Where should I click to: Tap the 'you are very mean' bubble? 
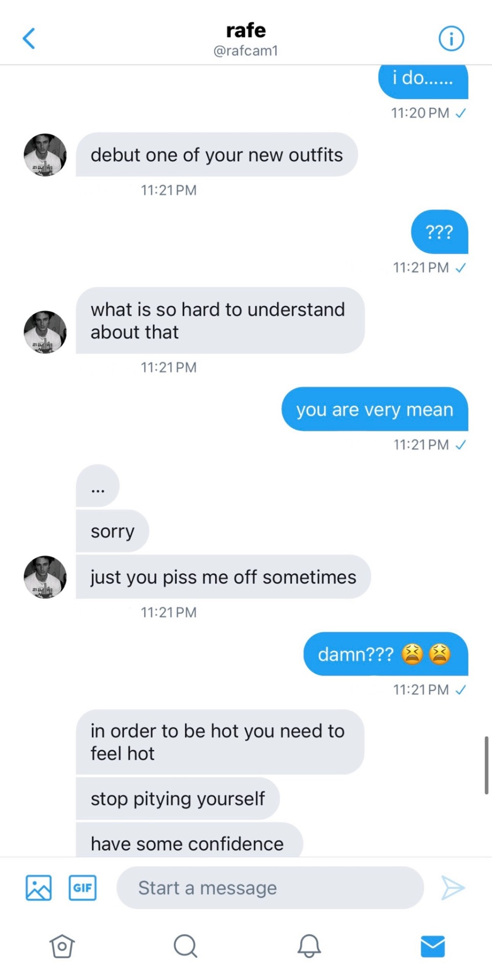[x=374, y=409]
